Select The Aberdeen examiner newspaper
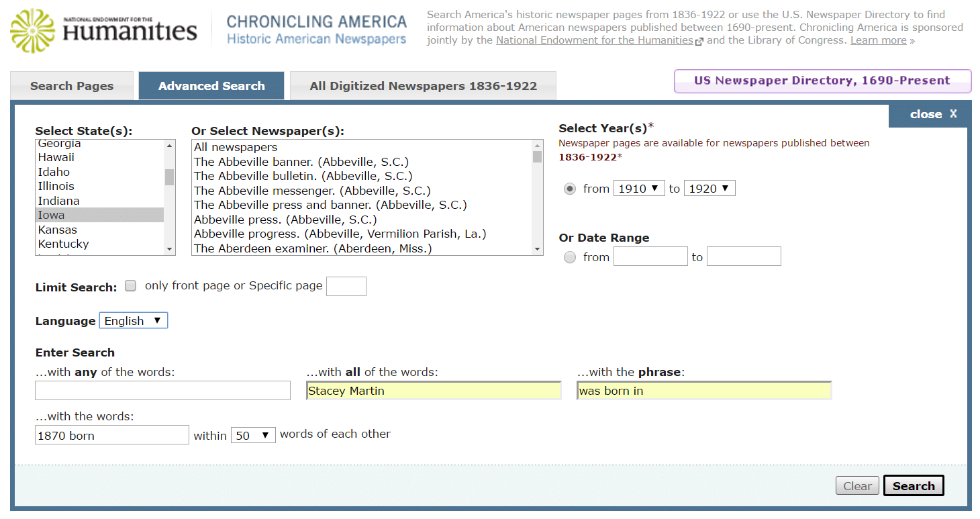Image resolution: width=980 pixels, height=519 pixels. (362, 248)
